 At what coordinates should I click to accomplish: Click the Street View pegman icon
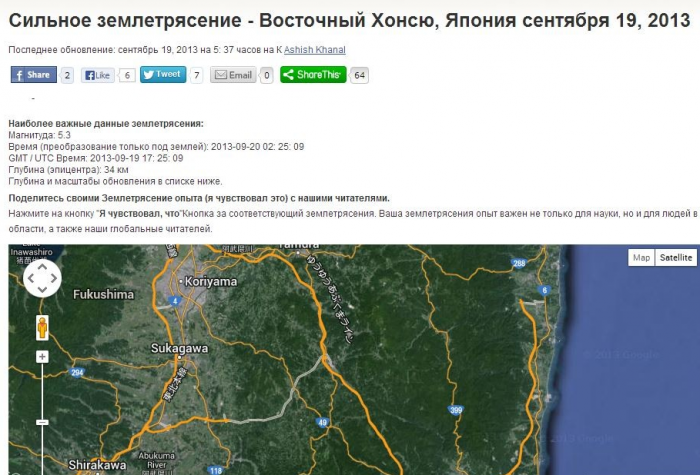pos(42,327)
